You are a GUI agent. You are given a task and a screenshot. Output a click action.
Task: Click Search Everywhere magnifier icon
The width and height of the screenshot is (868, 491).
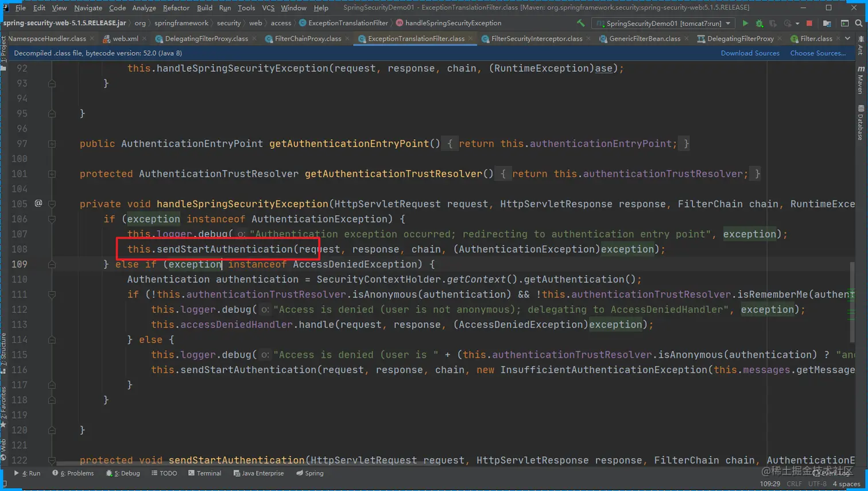(x=859, y=24)
